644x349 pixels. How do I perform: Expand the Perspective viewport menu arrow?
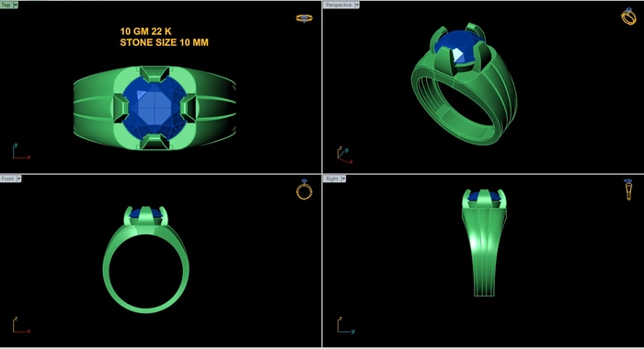coord(357,5)
